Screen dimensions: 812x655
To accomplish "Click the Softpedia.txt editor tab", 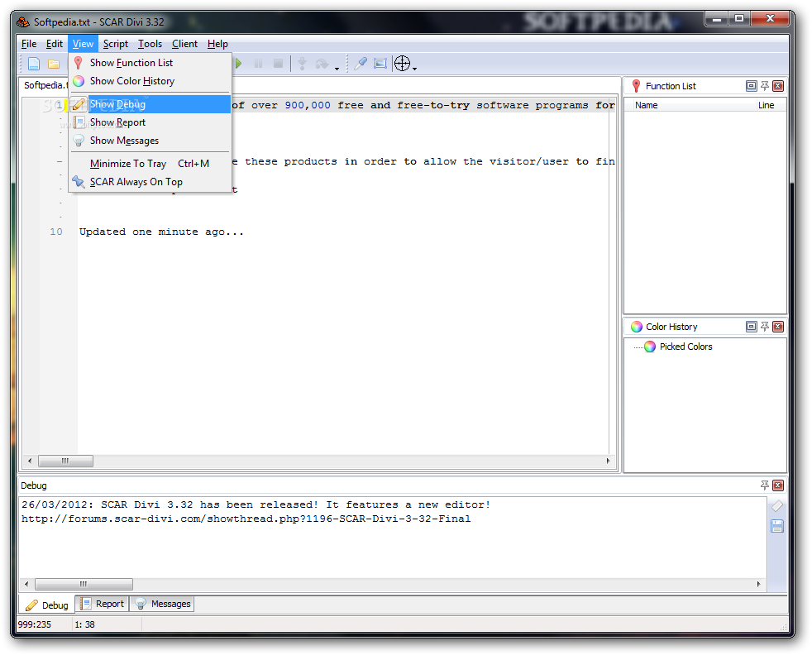I will click(x=45, y=85).
